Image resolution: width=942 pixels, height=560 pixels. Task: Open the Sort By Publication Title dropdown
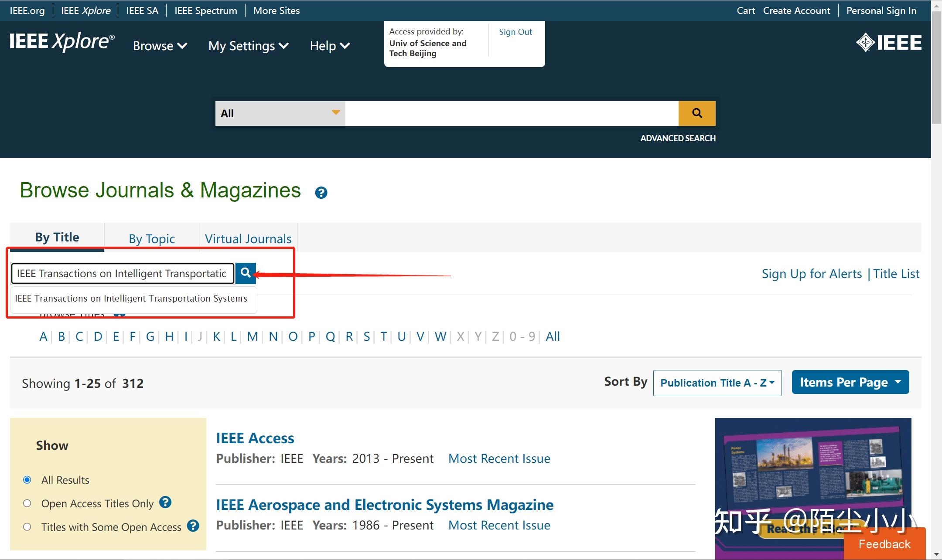(x=717, y=383)
